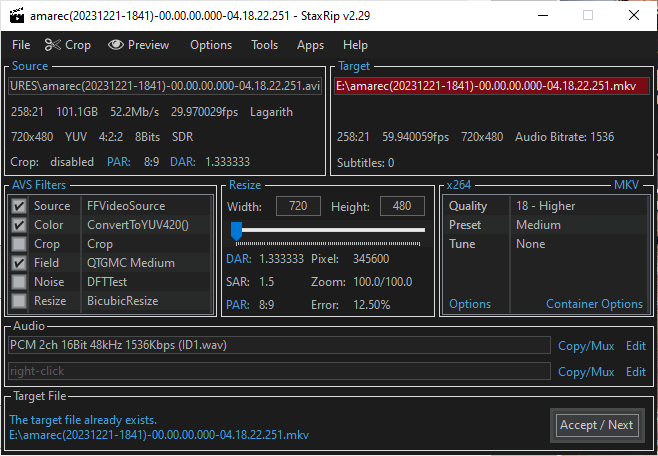This screenshot has width=658, height=456.
Task: Open the Options menu
Action: coord(211,45)
